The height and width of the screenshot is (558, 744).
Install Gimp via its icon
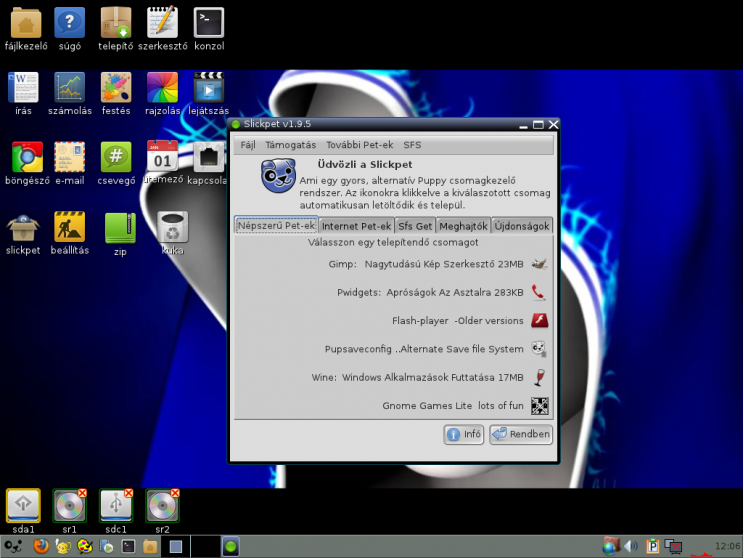pyautogui.click(x=539, y=263)
